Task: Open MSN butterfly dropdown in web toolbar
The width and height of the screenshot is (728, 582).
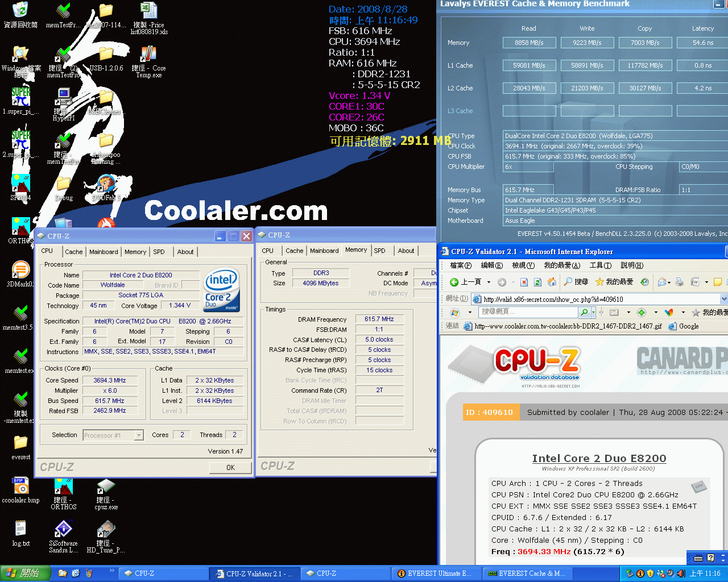Action: click(683, 312)
